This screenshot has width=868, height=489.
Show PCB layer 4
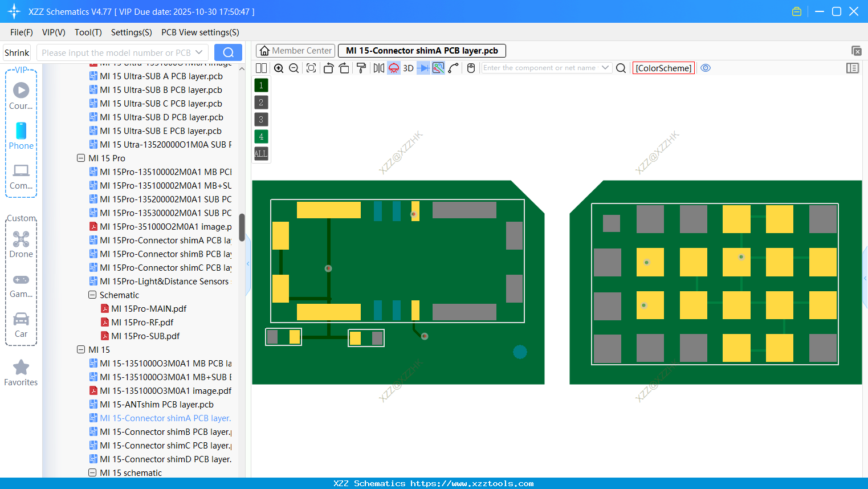(261, 137)
